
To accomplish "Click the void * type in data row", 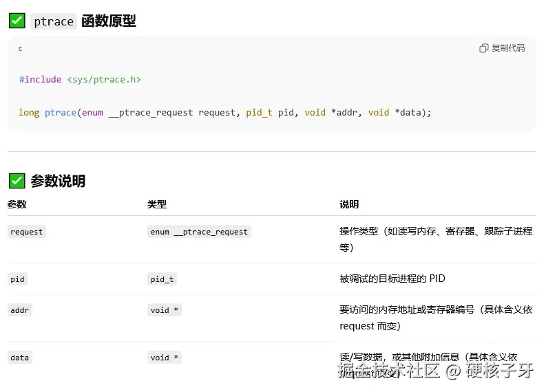I will click(165, 358).
